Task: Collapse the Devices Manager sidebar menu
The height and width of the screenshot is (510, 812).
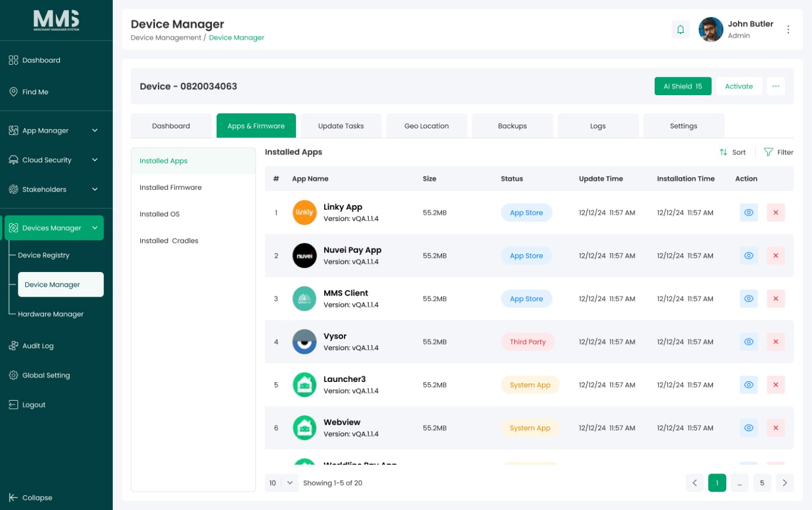Action: pos(54,228)
